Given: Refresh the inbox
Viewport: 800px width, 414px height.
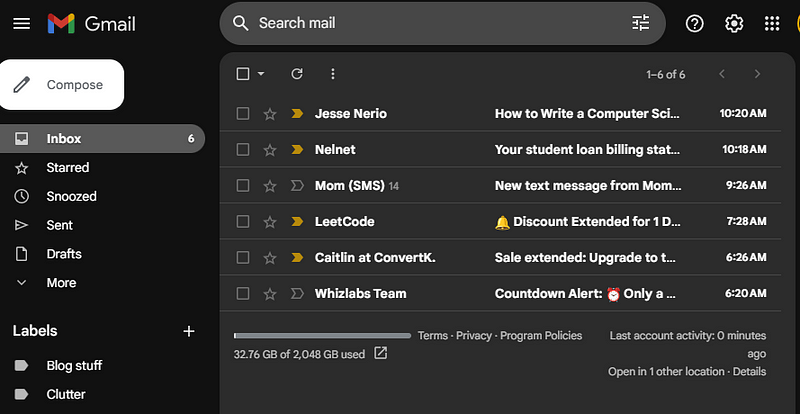Looking at the screenshot, I should [297, 74].
